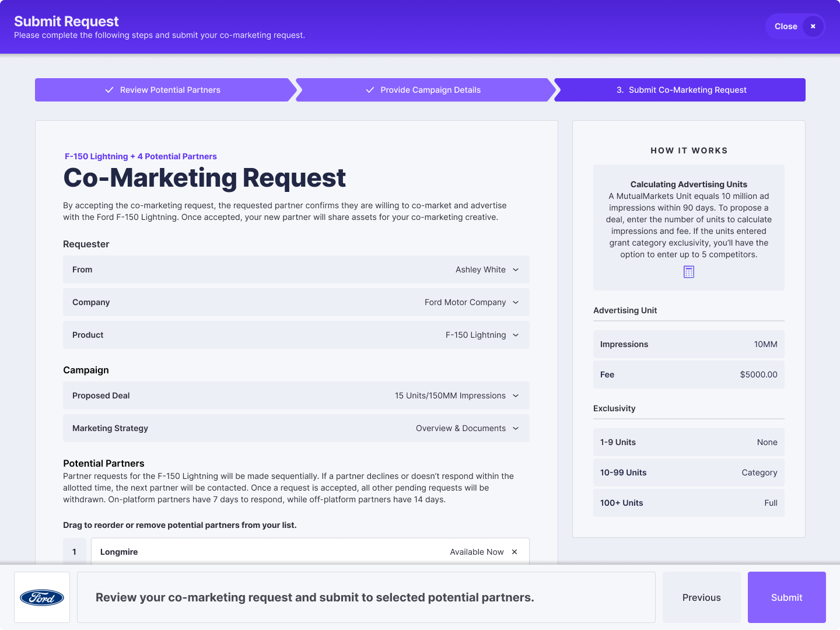Click the Available Now status for Longmire
Viewport: 840px width, 630px height.
pos(477,552)
